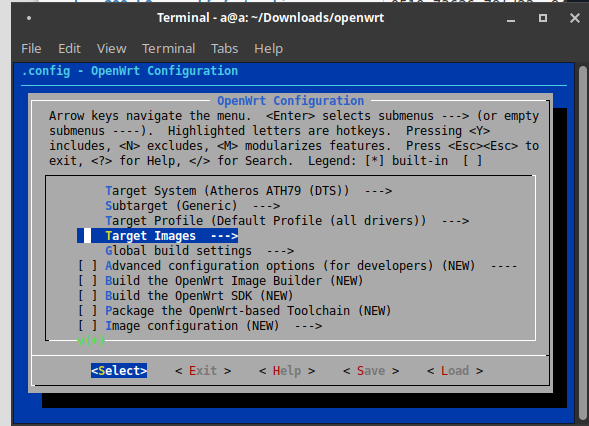Open highlighted Target Images submenu

pyautogui.click(x=157, y=236)
